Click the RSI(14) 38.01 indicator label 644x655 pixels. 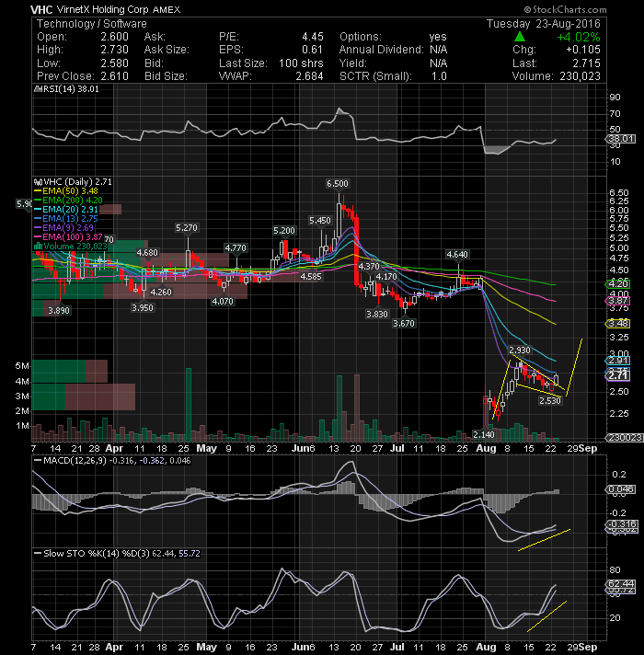point(70,89)
